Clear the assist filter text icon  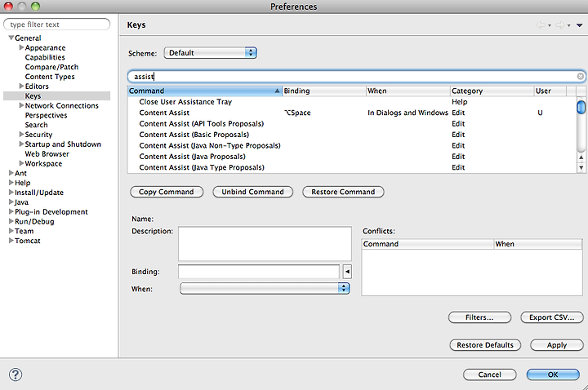pos(580,77)
